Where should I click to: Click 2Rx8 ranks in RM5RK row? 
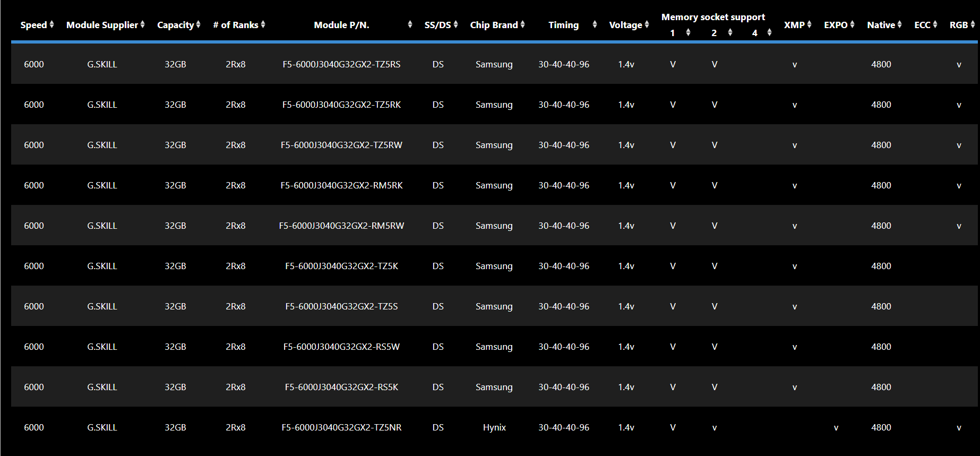pyautogui.click(x=236, y=185)
